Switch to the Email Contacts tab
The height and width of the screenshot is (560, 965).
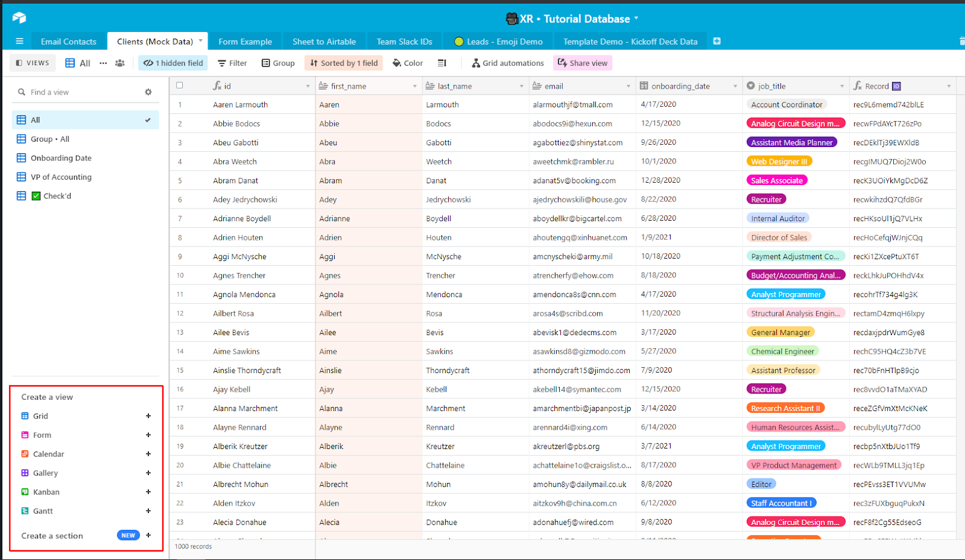tap(68, 42)
